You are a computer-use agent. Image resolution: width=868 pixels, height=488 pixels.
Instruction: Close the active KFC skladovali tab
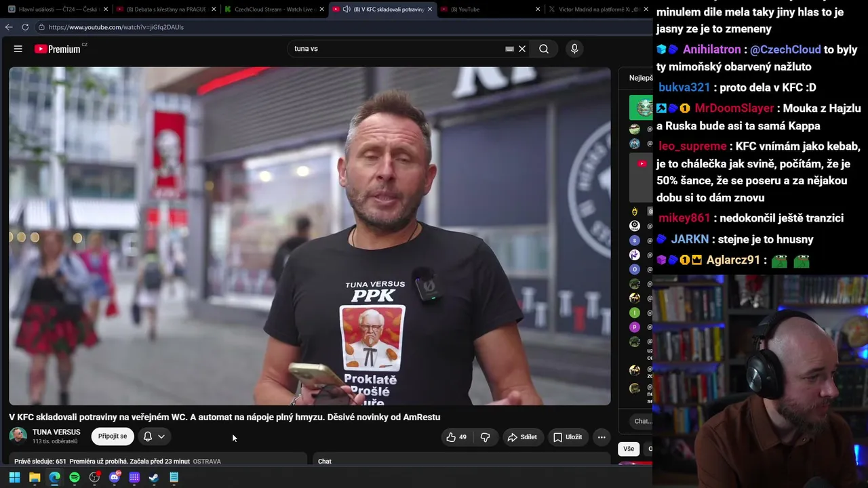(x=430, y=9)
